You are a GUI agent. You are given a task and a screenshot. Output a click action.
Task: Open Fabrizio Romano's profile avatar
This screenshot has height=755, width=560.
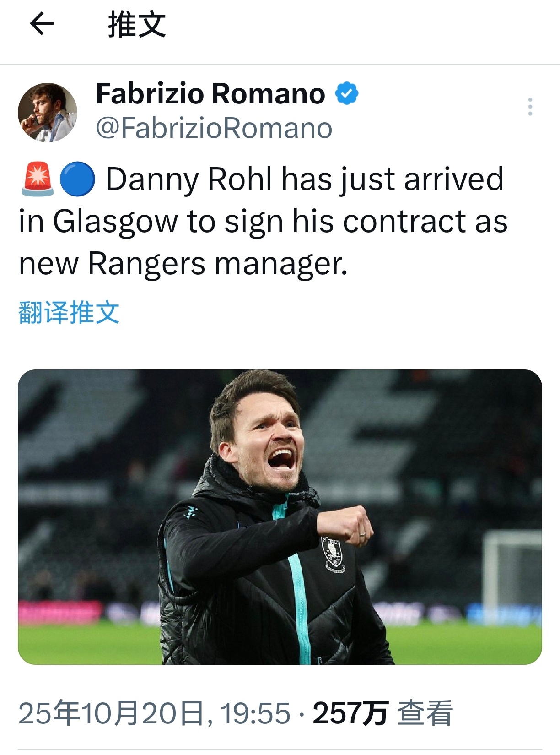pos(48,113)
